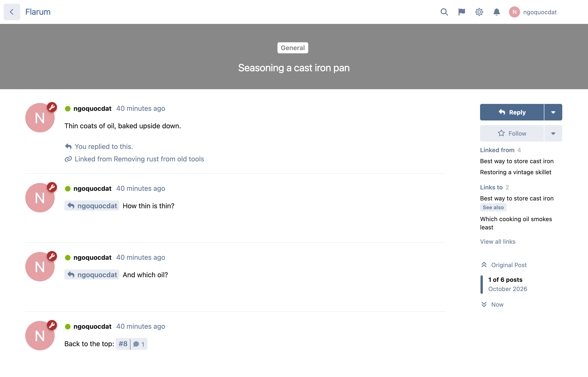Click the See also badge
Viewport: 588px width, 377px height.
tap(493, 208)
